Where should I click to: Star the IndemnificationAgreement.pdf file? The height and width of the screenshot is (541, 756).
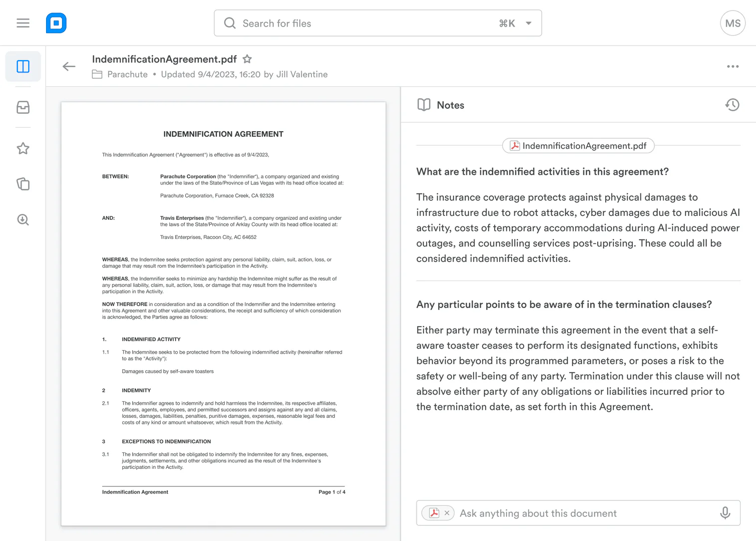(247, 59)
